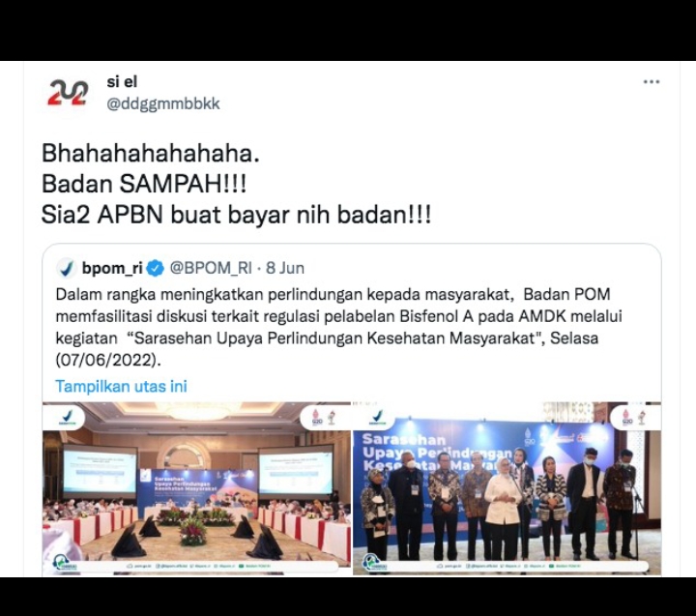Click the bpom_ri profile logo avatar

pos(67,268)
